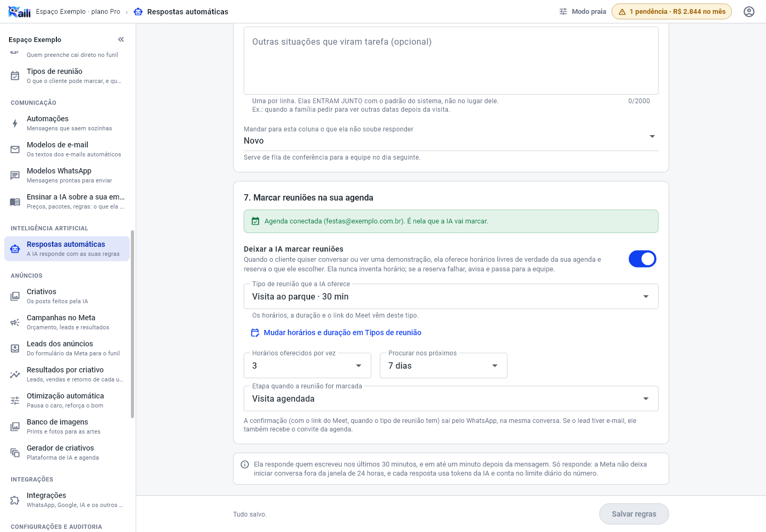Click the Espaço Exemplo sidebar header
The height and width of the screenshot is (532, 766).
coord(35,39)
